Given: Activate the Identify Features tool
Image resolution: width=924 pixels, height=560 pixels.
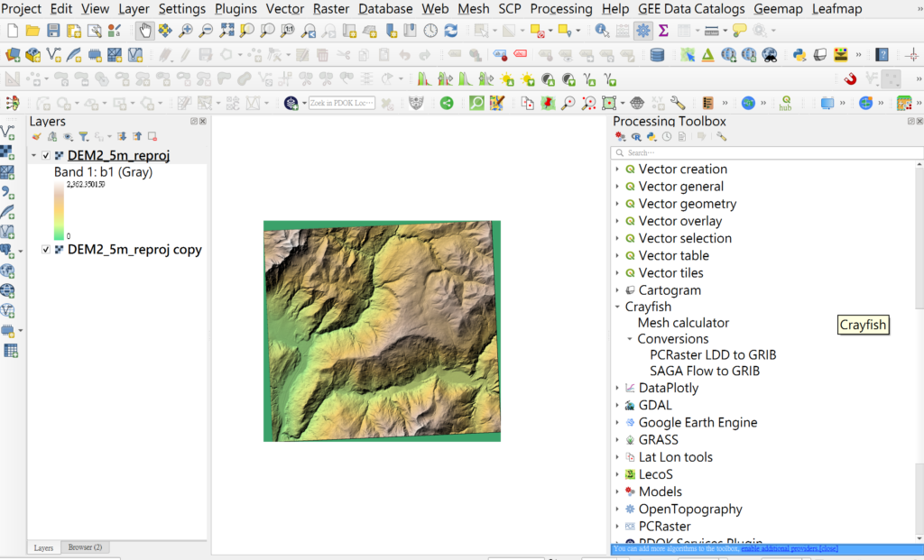Looking at the screenshot, I should [602, 31].
